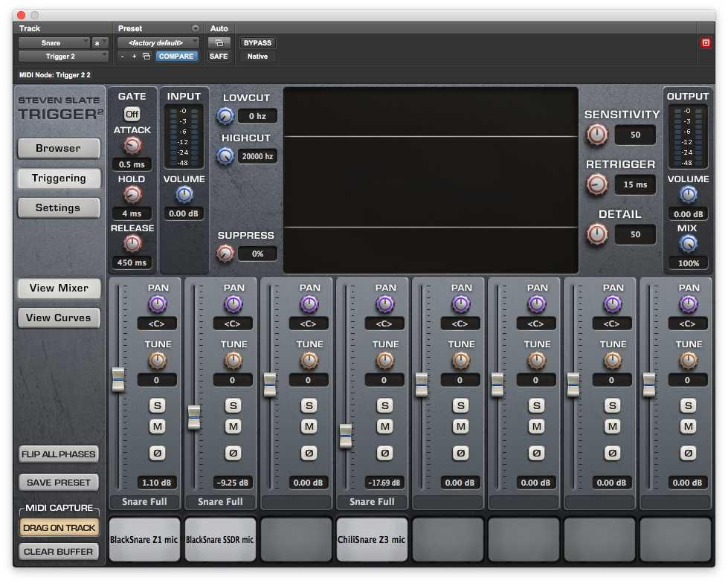Click the PAN knob on the last mixer channel

click(x=689, y=304)
